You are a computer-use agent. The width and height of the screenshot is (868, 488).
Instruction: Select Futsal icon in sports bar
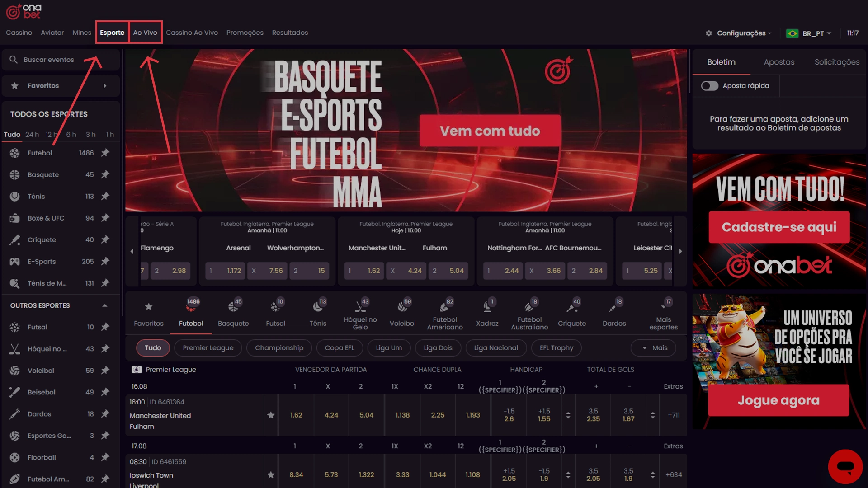pyautogui.click(x=275, y=307)
